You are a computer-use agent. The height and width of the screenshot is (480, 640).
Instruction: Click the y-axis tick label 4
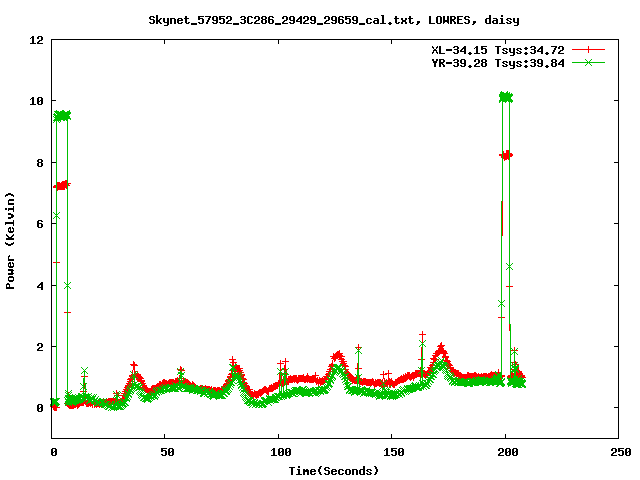[x=40, y=286]
